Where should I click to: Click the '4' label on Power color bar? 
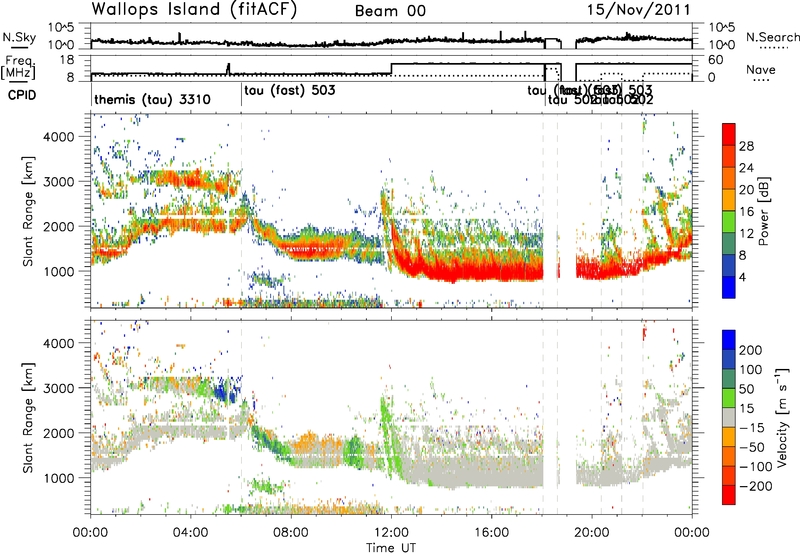click(743, 277)
